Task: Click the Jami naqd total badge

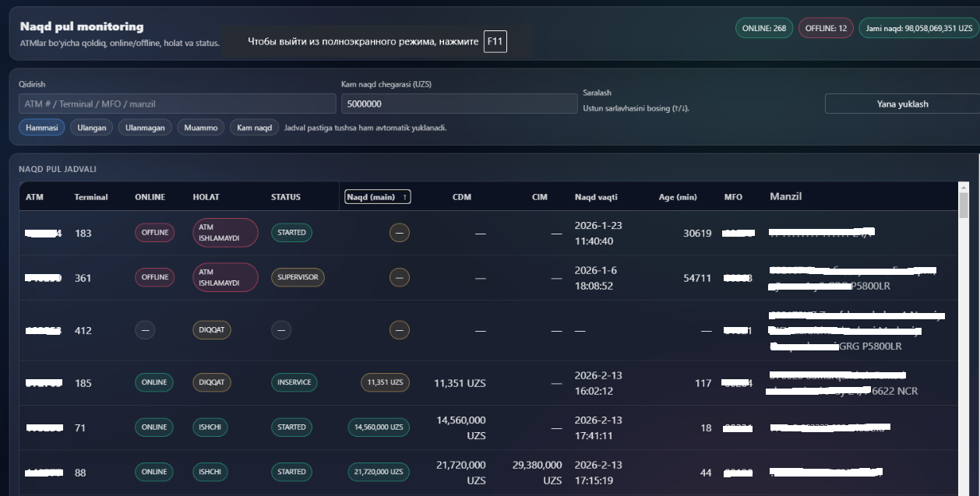Action: tap(918, 28)
